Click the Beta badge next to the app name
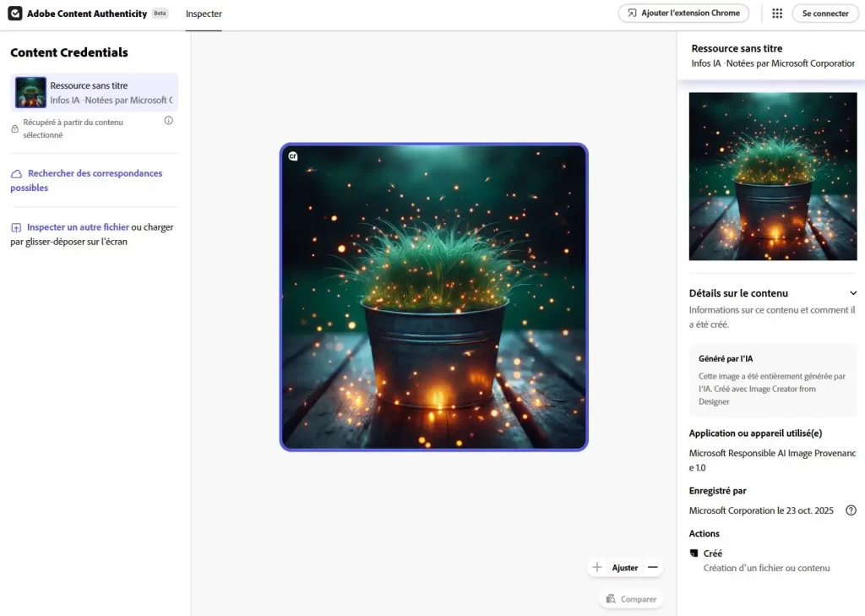This screenshot has height=616, width=865. pos(160,14)
